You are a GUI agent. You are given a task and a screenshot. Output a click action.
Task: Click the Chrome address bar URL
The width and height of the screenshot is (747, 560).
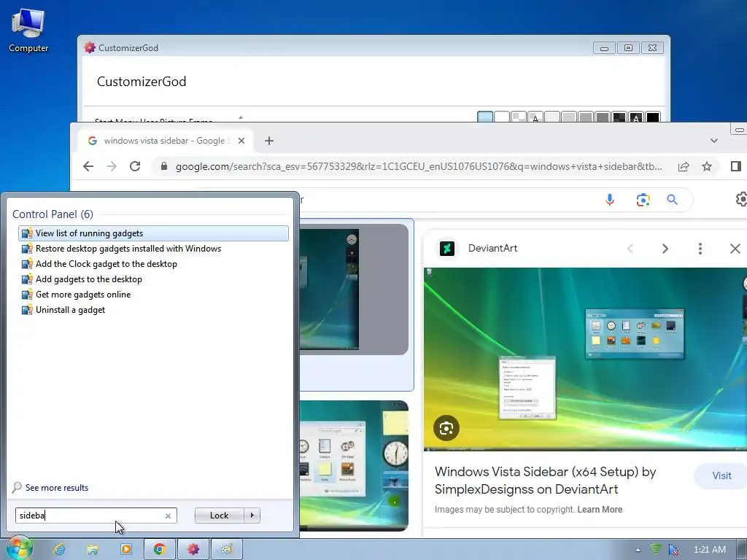(419, 166)
